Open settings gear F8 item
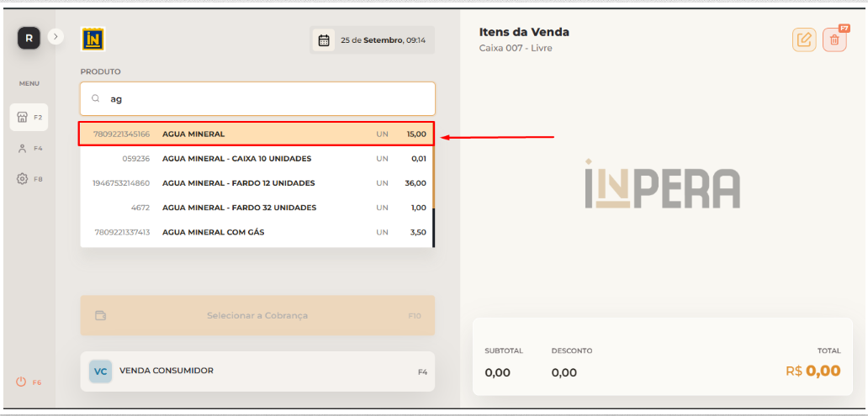The height and width of the screenshot is (416, 868). pos(29,179)
